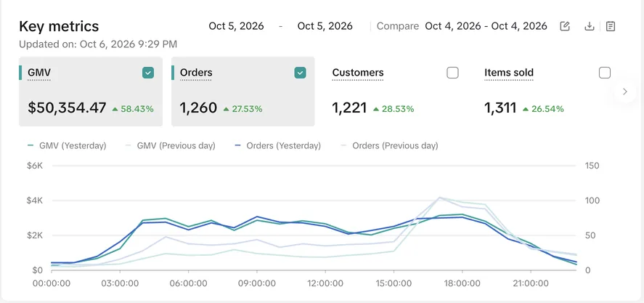Viewport: 644px width, 303px height.
Task: Select the 1,311 items sold value
Action: pyautogui.click(x=500, y=108)
